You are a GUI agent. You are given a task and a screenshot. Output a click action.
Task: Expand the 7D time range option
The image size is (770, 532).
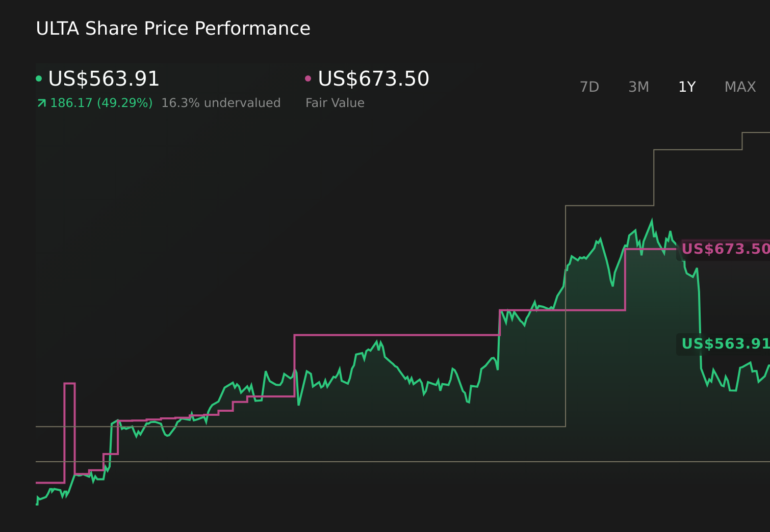589,87
